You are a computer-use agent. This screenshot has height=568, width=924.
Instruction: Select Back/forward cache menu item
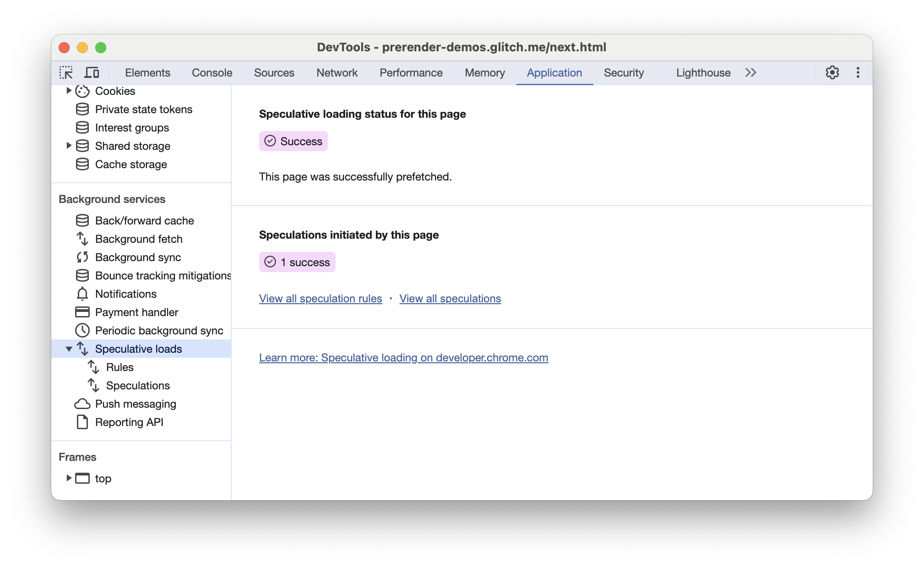click(145, 220)
